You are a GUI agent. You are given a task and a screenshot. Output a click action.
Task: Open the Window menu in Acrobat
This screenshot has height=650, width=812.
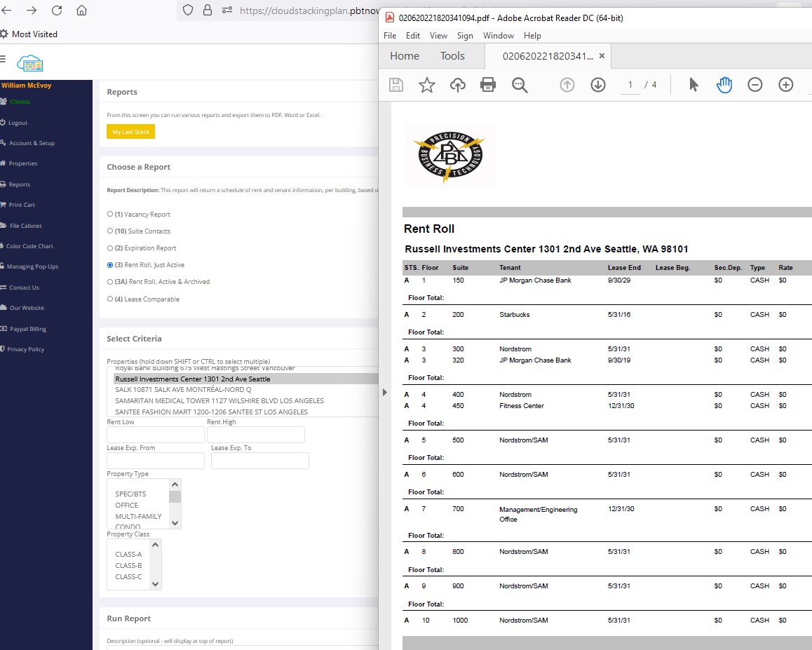pos(498,36)
